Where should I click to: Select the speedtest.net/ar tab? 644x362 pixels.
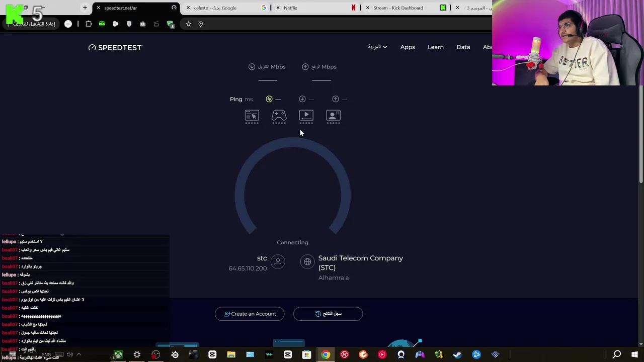pos(137,8)
